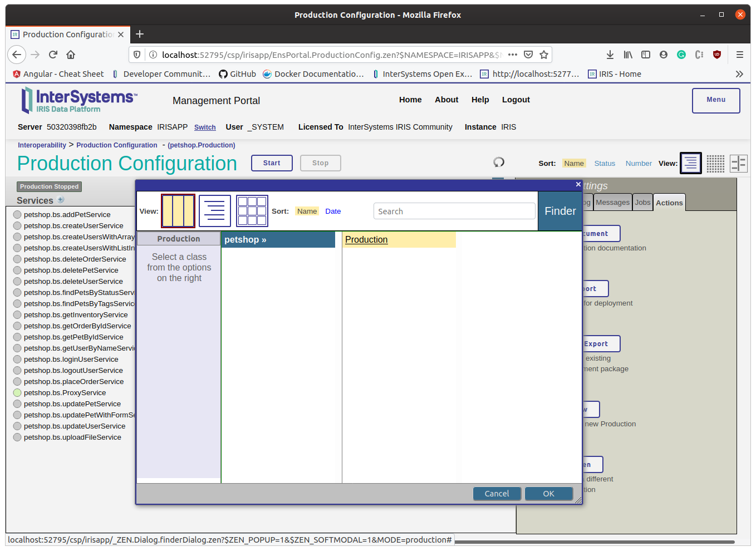Open Angular - Cheat Sheet bookmark
Image resolution: width=756 pixels, height=551 pixels.
point(58,74)
